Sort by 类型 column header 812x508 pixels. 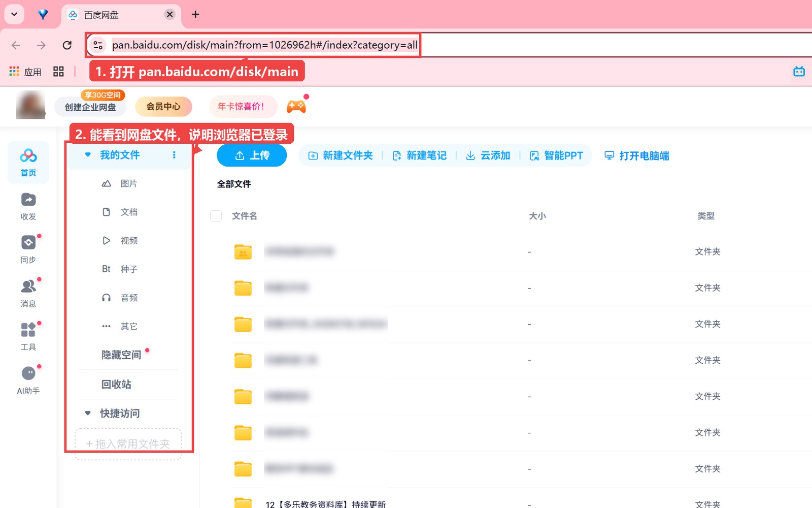(x=706, y=216)
